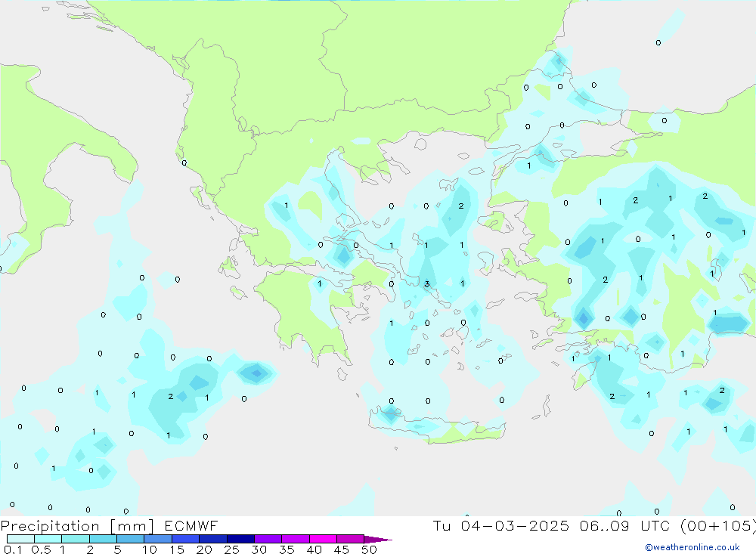This screenshot has width=756, height=554.
Task: Click the "Tu 04-03-2025" date text
Action: 501,525
